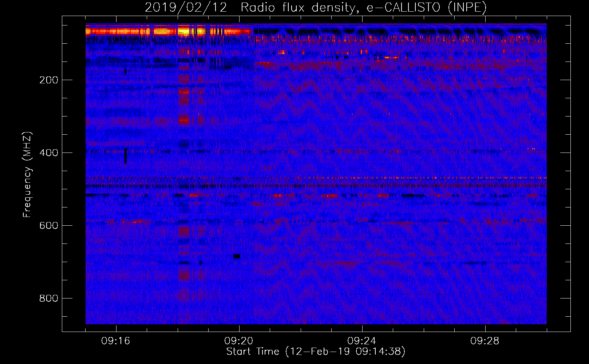Click the vertical black dash near 400 MHz
This screenshot has width=589, height=364.
click(126, 156)
